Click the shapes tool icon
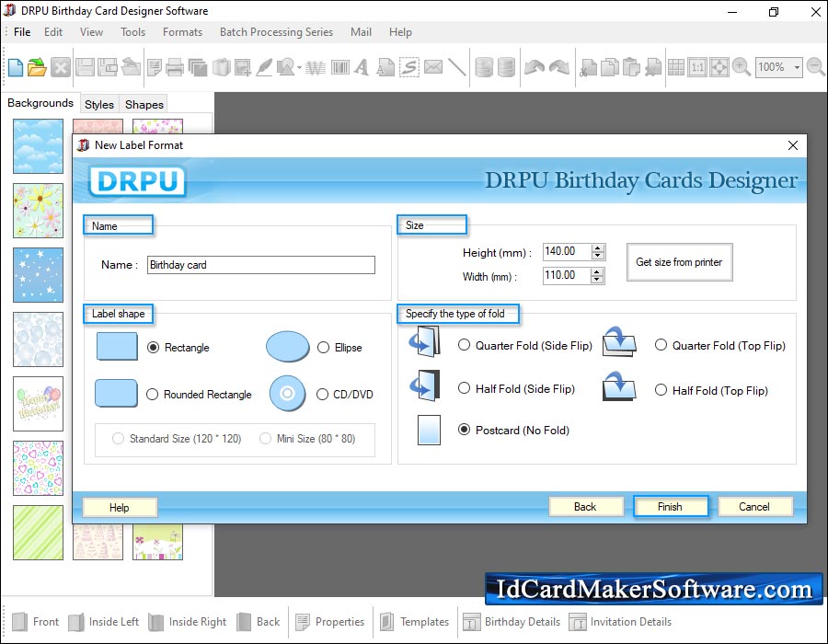Screen dimensions: 828x644 (286, 67)
